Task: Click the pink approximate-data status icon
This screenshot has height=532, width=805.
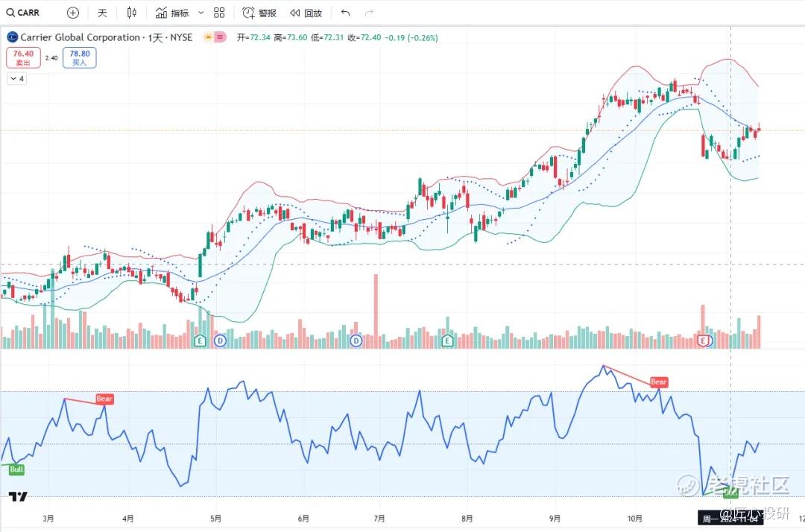Action: pos(220,37)
